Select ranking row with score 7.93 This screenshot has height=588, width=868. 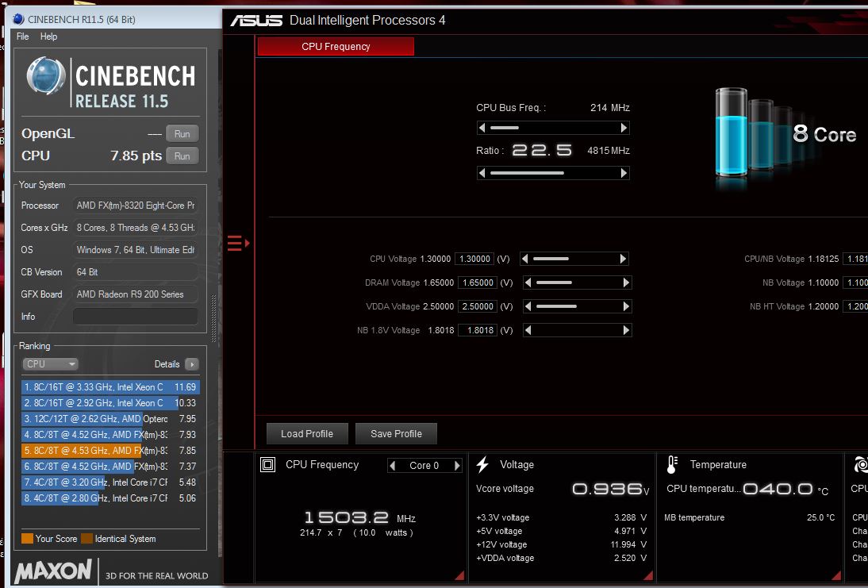tap(110, 435)
